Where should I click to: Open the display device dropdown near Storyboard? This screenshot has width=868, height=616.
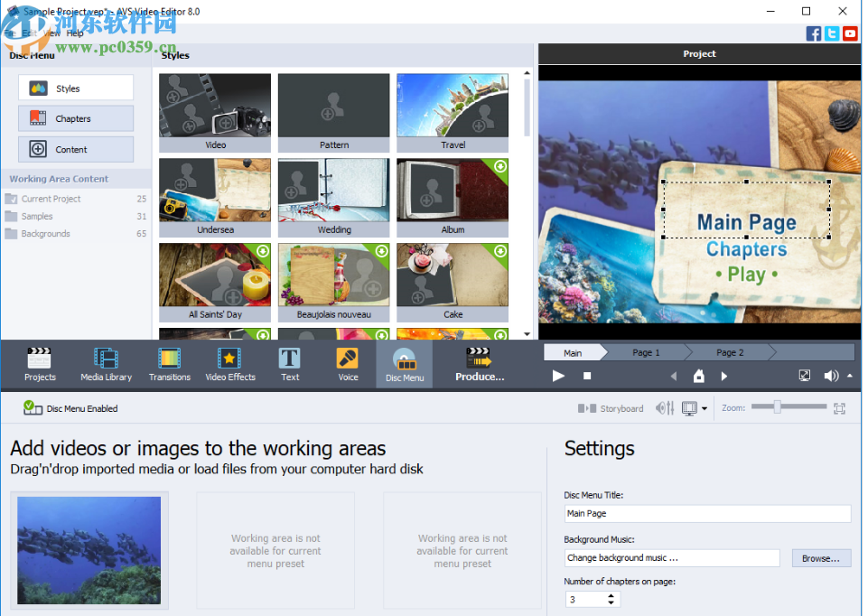pyautogui.click(x=705, y=408)
